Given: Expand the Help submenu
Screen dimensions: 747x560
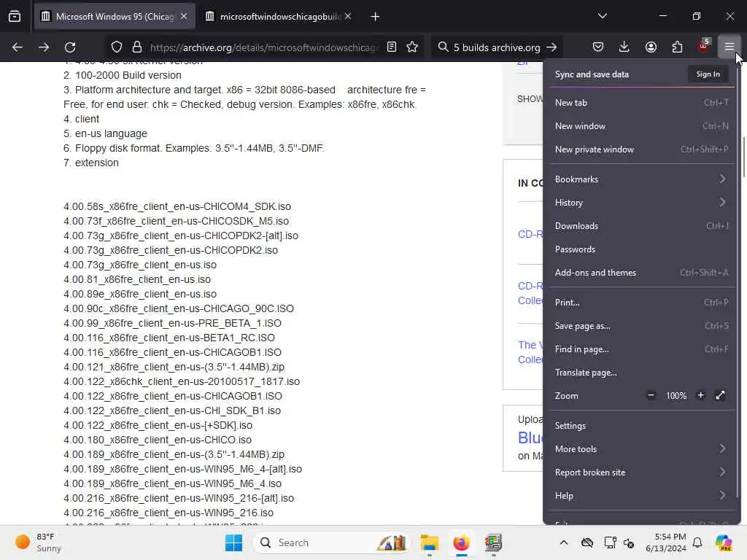Looking at the screenshot, I should [x=641, y=496].
